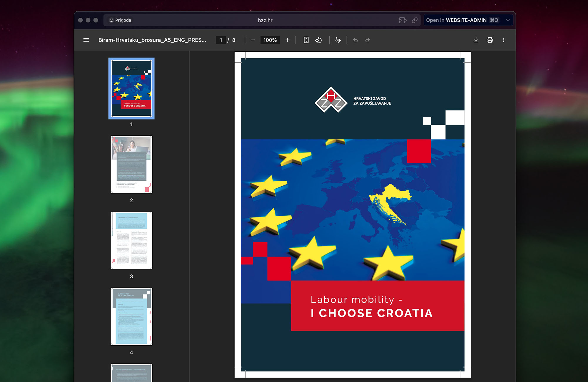Viewport: 588px width, 382px height.
Task: Download the PDF file
Action: [476, 40]
